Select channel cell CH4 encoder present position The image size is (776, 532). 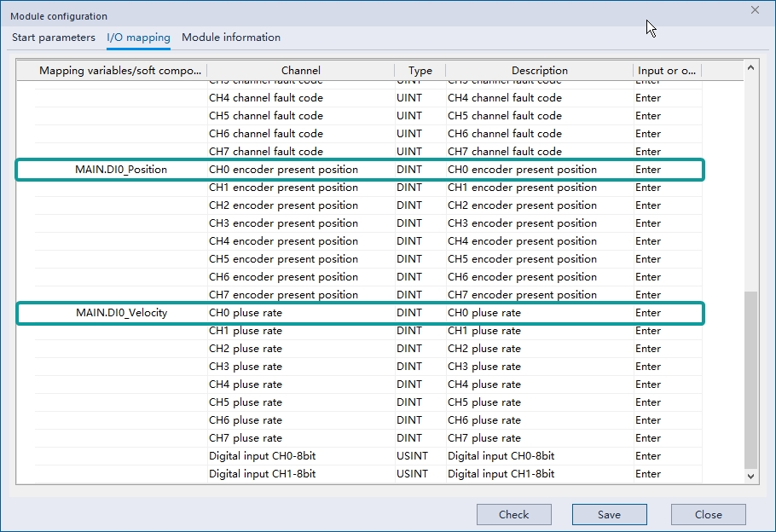click(301, 241)
